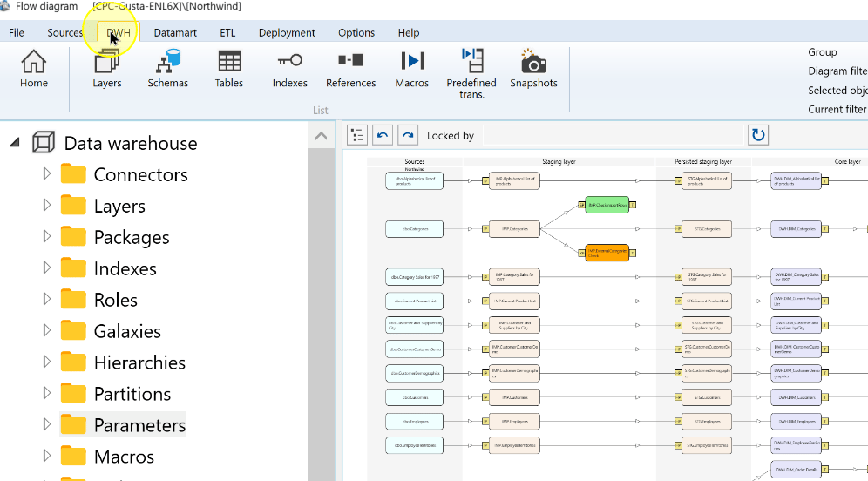This screenshot has width=868, height=481.
Task: Open the File menu
Action: tap(17, 32)
